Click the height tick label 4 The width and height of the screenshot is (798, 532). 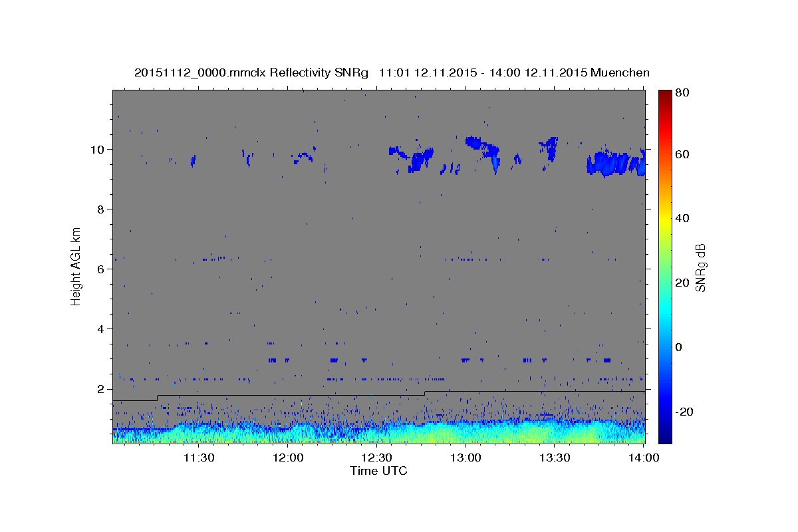[x=102, y=329]
